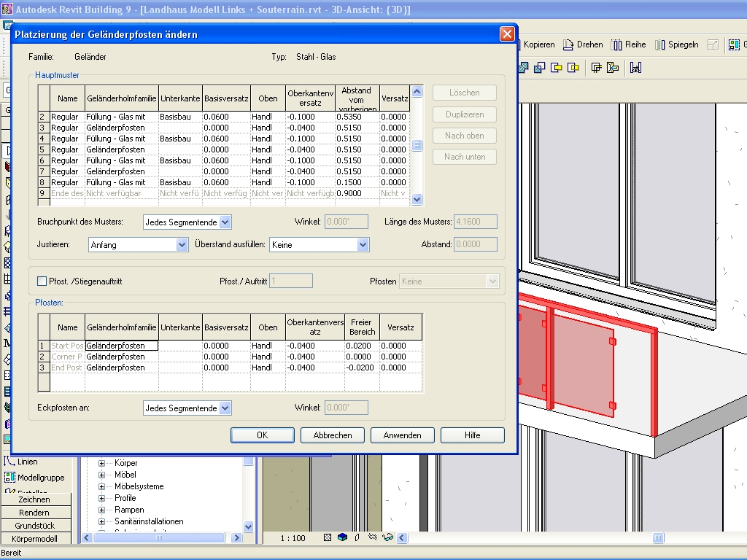
Task: Activate the Reihe (array) tool
Action: click(x=628, y=44)
